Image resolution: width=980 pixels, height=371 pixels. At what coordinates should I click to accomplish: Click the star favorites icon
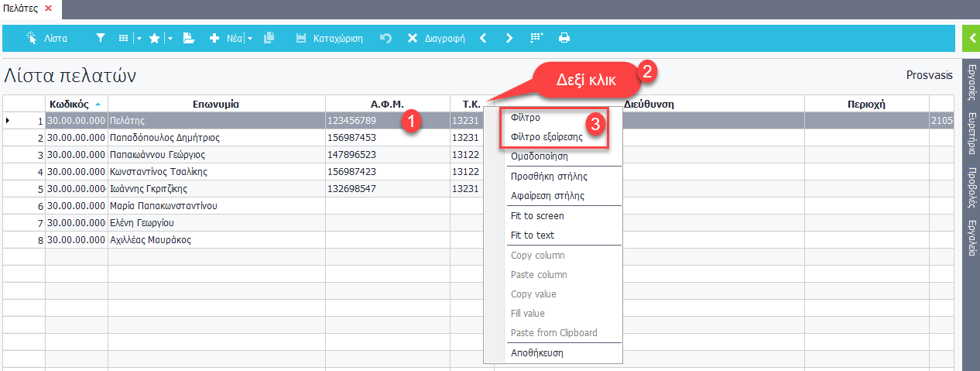tap(154, 38)
